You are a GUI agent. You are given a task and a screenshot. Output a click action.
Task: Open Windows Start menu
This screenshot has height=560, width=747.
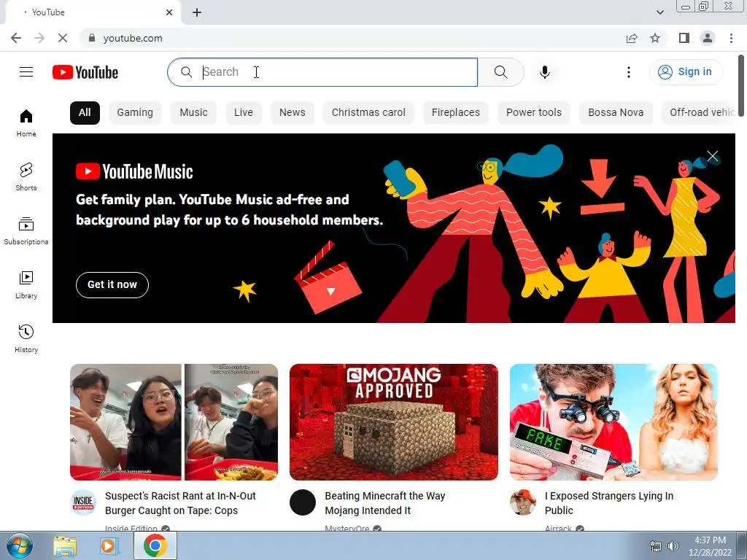[x=19, y=545]
